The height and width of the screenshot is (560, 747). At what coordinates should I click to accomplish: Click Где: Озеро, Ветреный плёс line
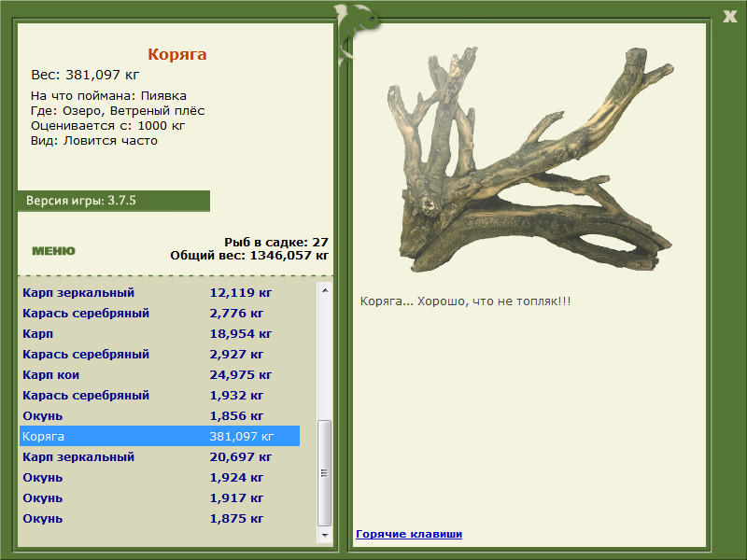[118, 111]
